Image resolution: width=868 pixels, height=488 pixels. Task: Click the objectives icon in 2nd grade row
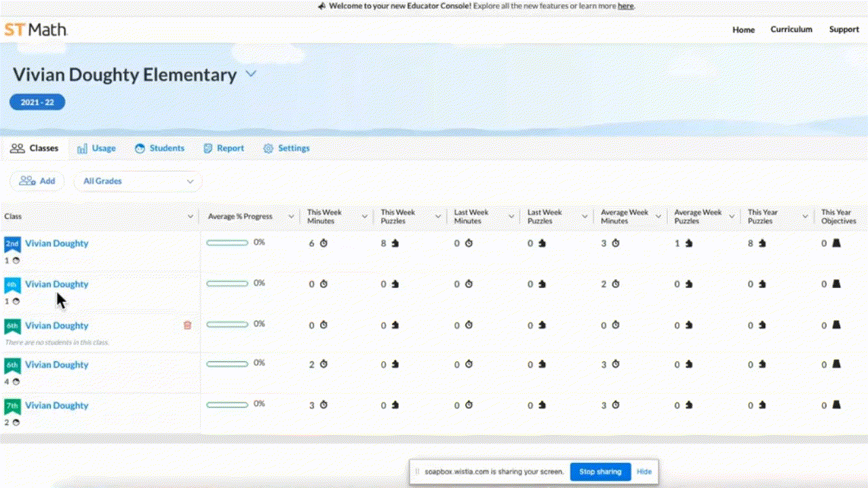click(836, 243)
